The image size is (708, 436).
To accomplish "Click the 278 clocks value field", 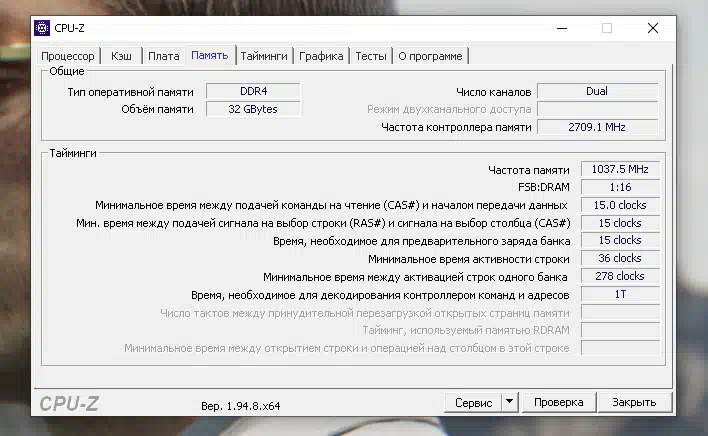I will point(620,276).
